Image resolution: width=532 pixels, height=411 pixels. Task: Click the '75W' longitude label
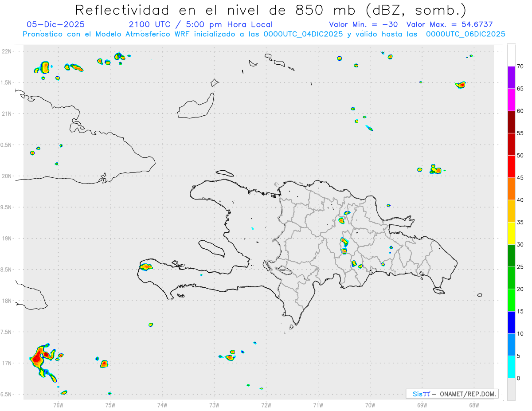pos(110,404)
